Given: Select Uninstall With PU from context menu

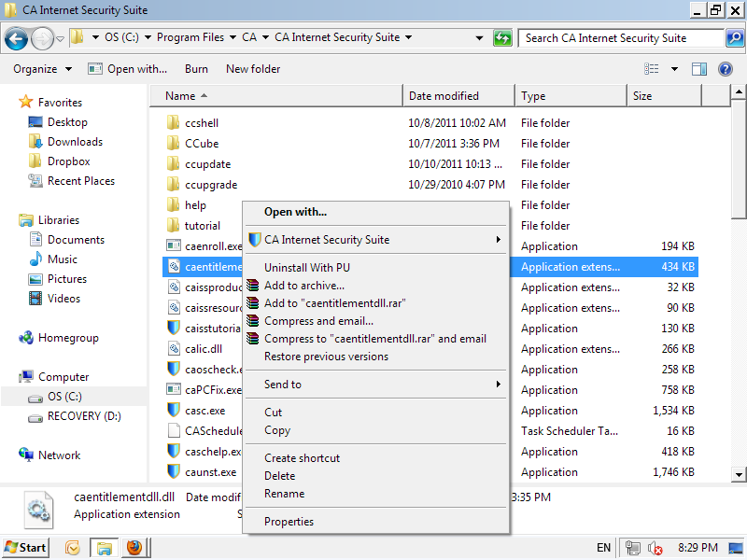Looking at the screenshot, I should [x=307, y=268].
